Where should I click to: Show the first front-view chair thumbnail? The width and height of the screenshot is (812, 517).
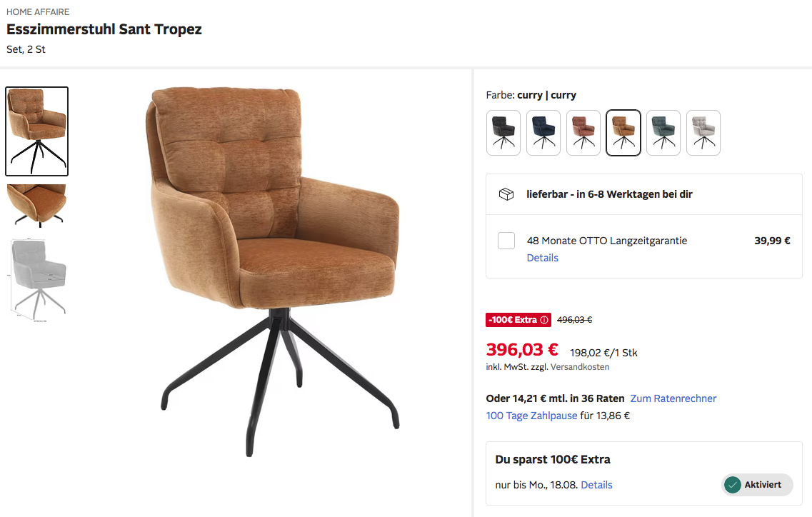click(36, 131)
